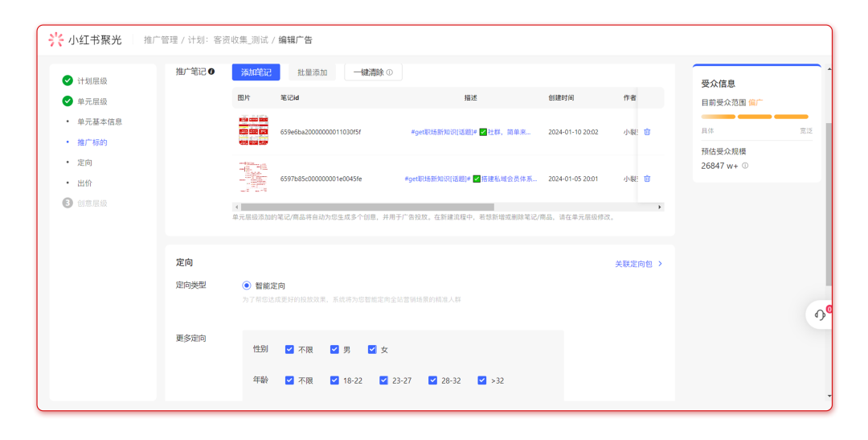
Task: Click the green check icon for 单元层级
Action: pos(68,101)
